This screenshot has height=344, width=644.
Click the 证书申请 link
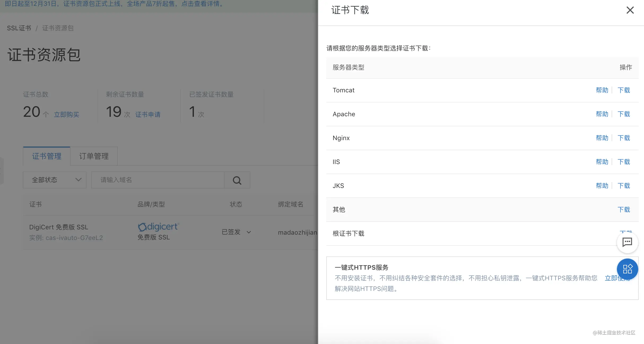click(148, 115)
